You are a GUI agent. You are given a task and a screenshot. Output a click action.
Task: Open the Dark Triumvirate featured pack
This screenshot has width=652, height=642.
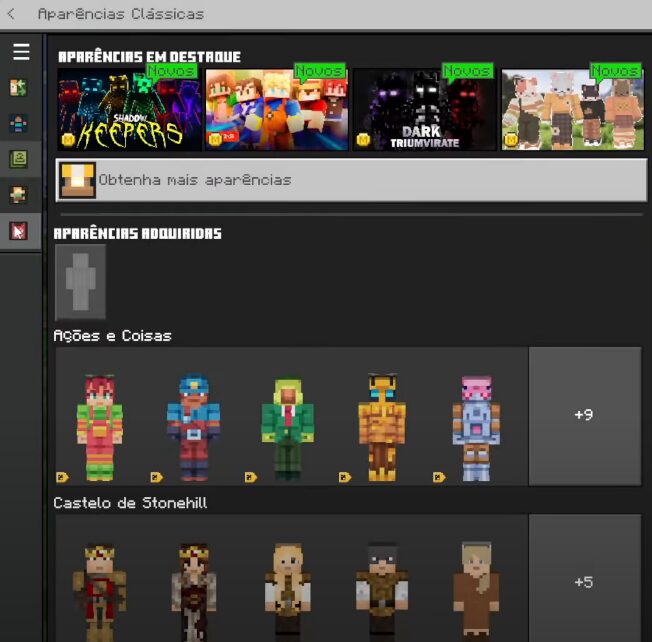pyautogui.click(x=425, y=109)
